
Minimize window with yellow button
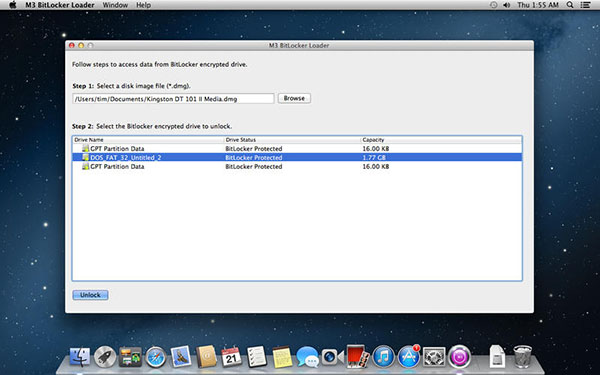[81, 45]
